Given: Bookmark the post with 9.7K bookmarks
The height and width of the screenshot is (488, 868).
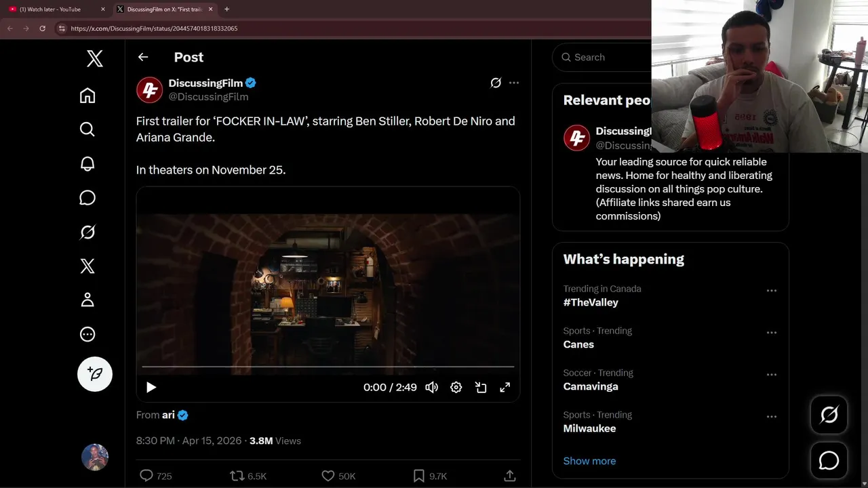Looking at the screenshot, I should point(430,476).
